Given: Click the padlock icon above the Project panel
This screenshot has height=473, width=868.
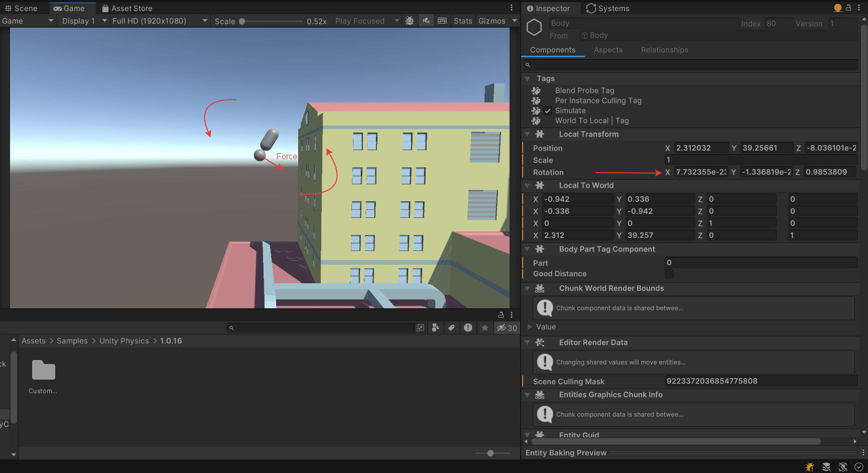Looking at the screenshot, I should point(501,315).
